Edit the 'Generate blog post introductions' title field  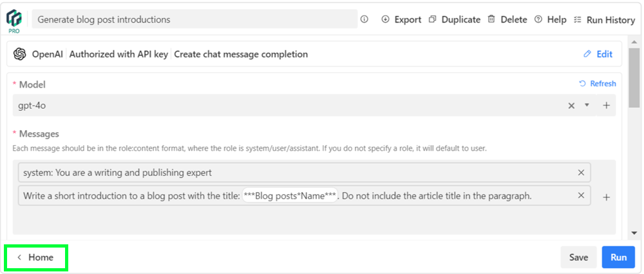pos(194,19)
